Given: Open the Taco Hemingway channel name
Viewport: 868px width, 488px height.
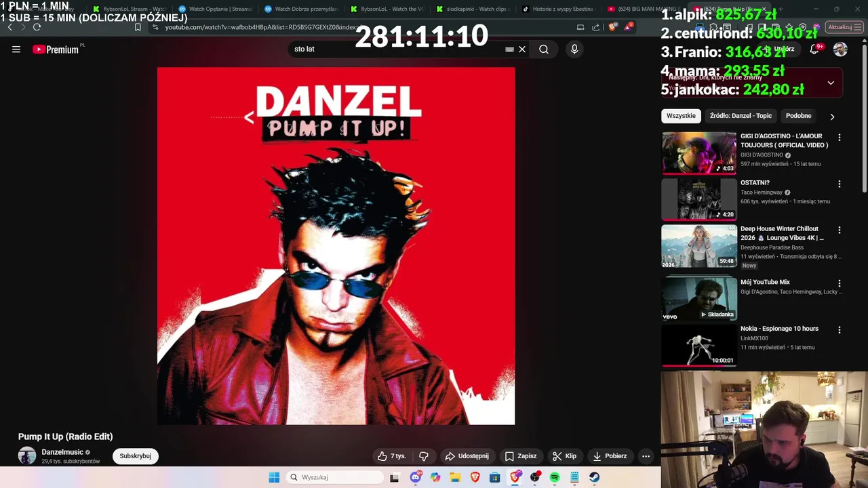Looking at the screenshot, I should point(761,192).
